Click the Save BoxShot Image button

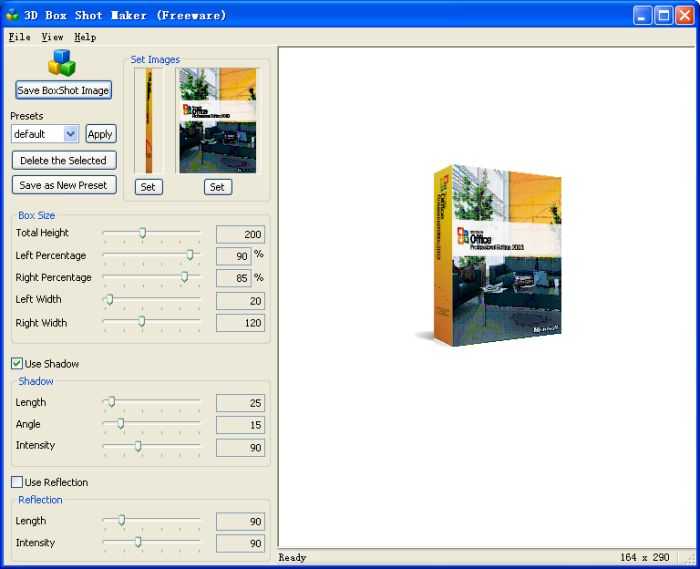[63, 90]
